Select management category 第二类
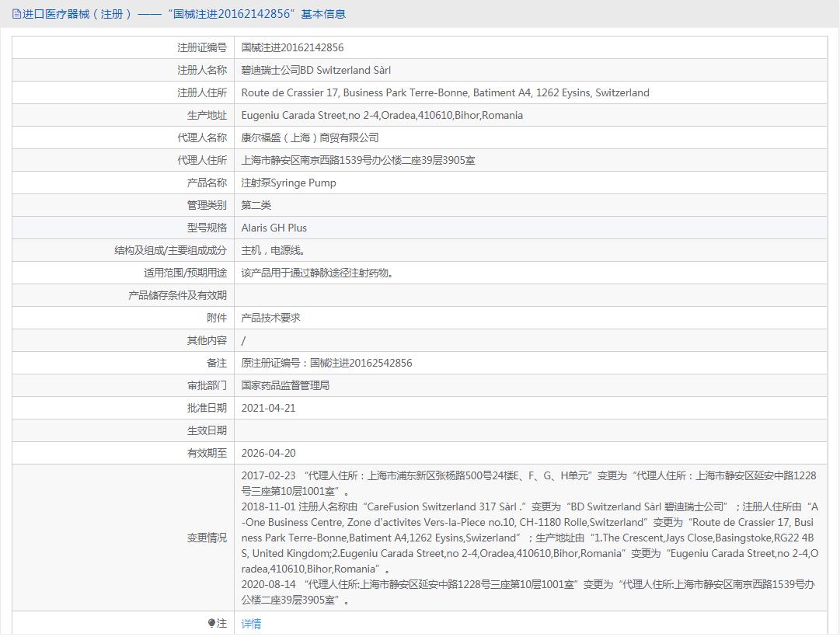Image resolution: width=840 pixels, height=637 pixels. 256,205
